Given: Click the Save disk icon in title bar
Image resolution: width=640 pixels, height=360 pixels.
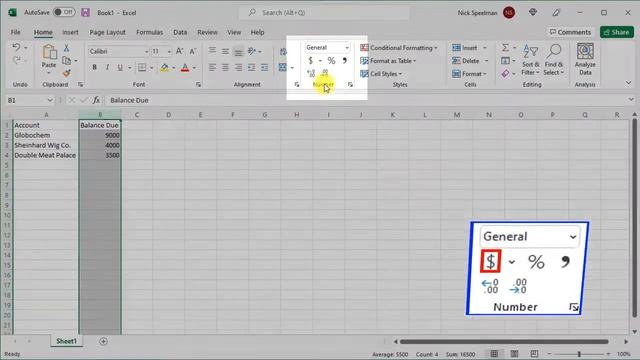Looking at the screenshot, I should (85, 13).
